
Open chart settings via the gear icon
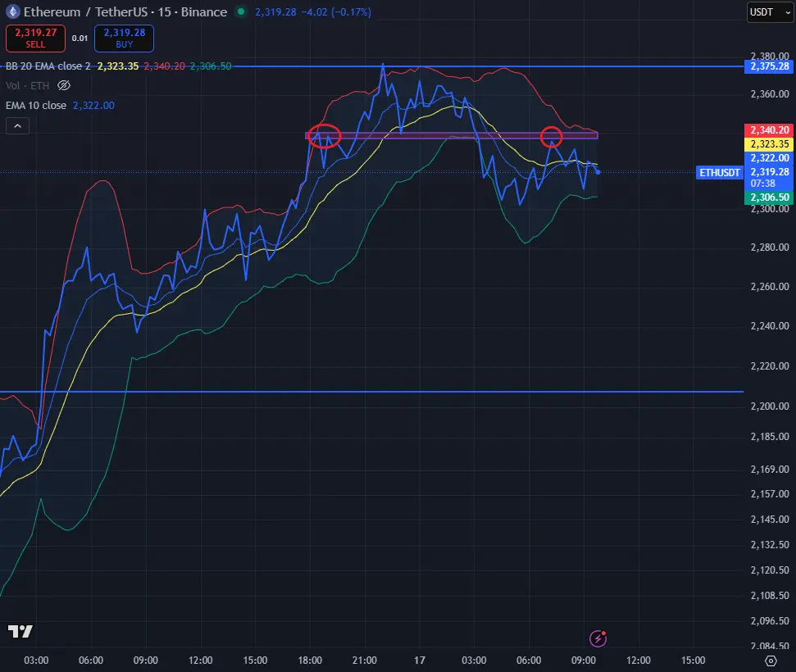click(771, 660)
